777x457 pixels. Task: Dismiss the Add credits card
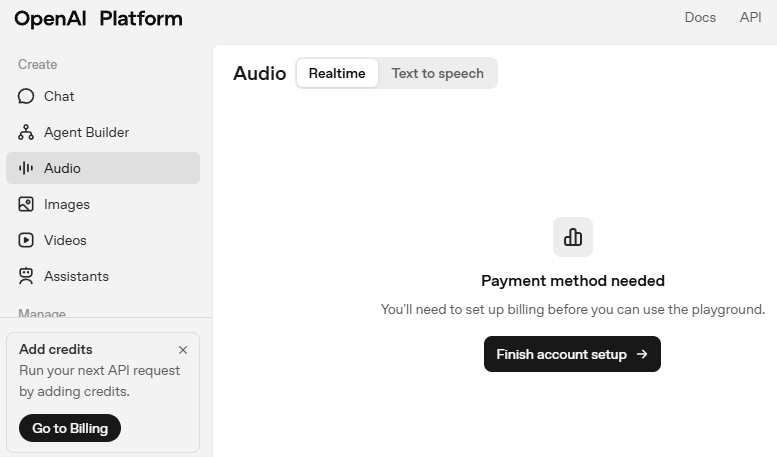tap(183, 350)
